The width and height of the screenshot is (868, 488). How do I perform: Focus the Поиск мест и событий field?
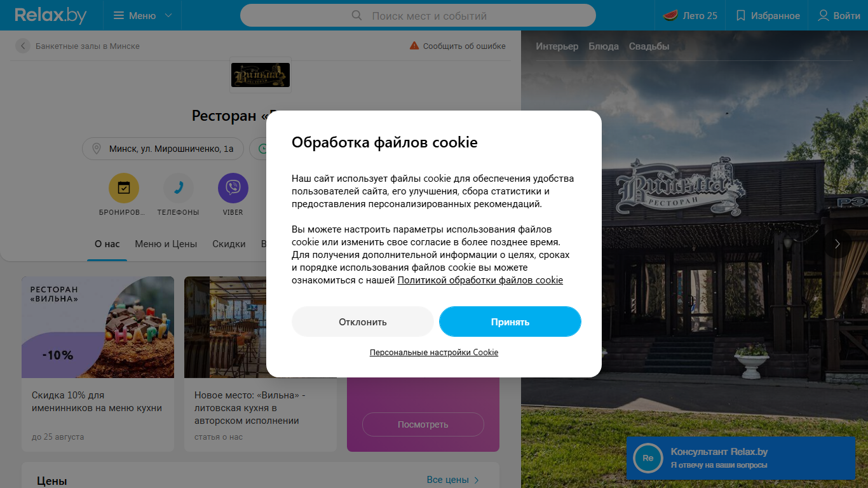[418, 15]
